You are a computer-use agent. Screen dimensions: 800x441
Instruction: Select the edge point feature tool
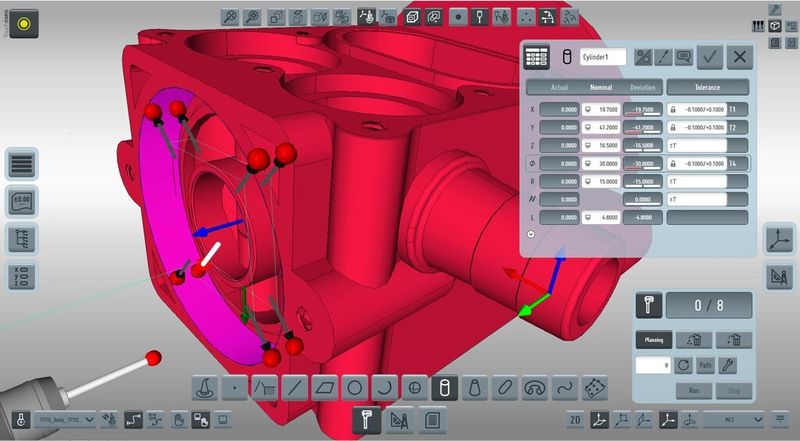coord(264,388)
